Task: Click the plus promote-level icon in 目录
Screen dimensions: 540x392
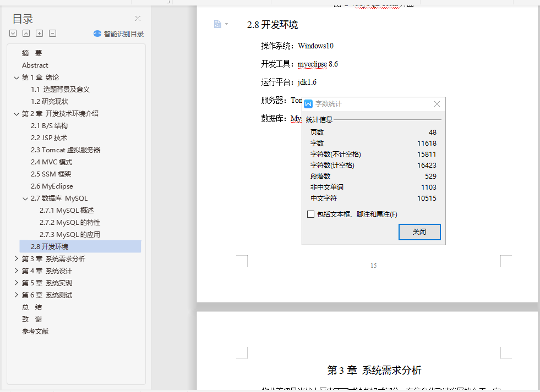Action: pos(40,34)
